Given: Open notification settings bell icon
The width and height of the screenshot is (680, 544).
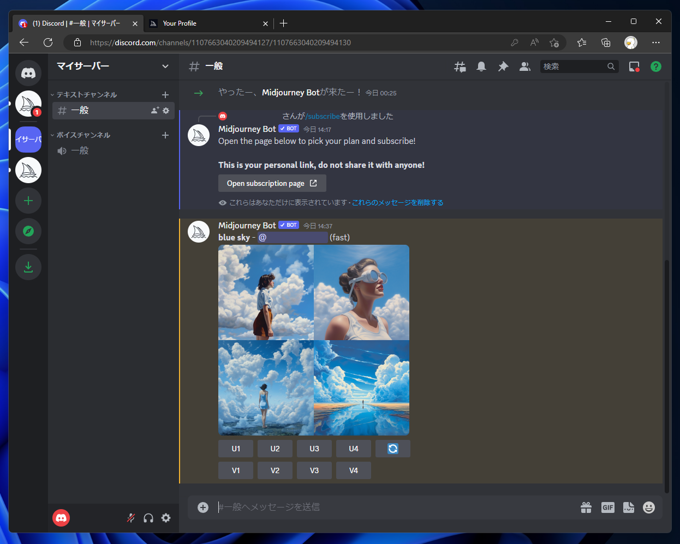Looking at the screenshot, I should coord(481,66).
